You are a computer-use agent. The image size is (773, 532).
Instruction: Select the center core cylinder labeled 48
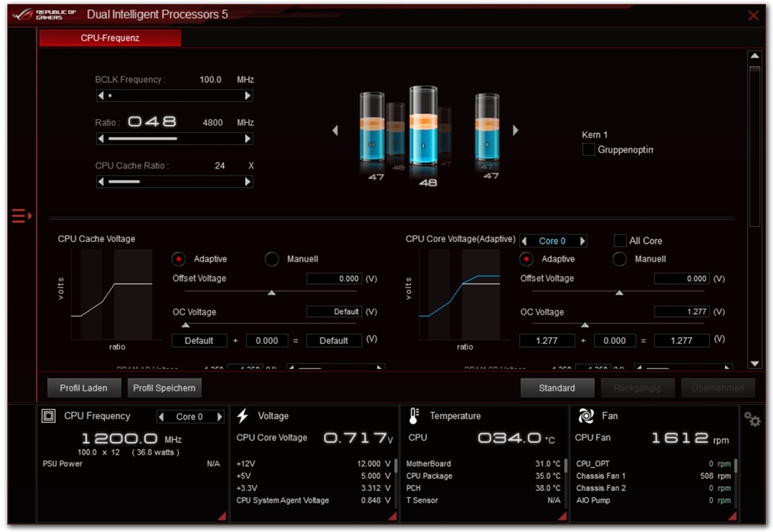[423, 126]
